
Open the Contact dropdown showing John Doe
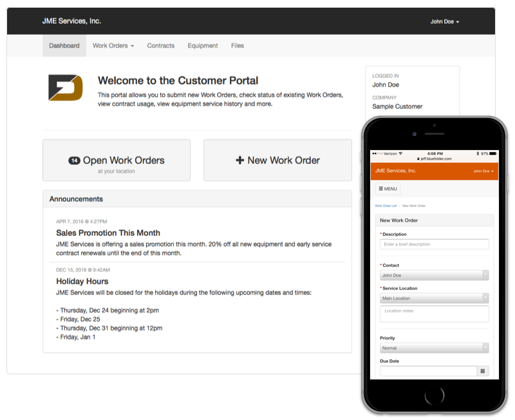point(434,275)
